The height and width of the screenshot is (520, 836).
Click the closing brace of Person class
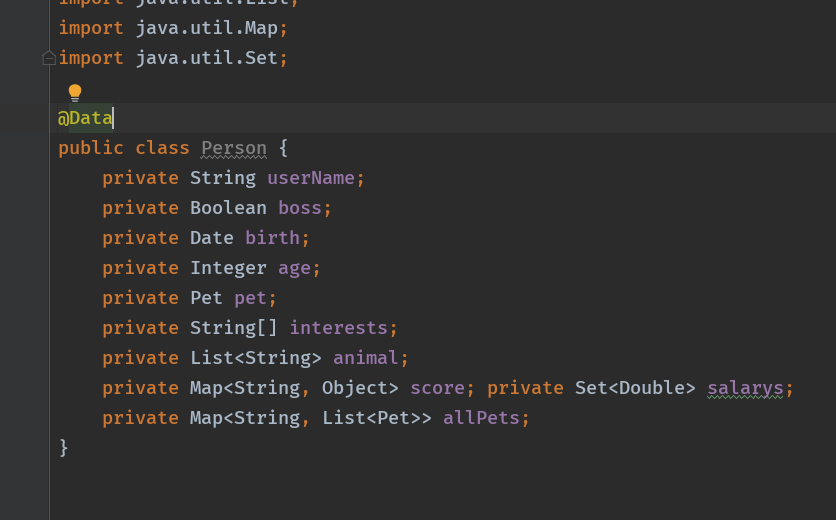64,448
